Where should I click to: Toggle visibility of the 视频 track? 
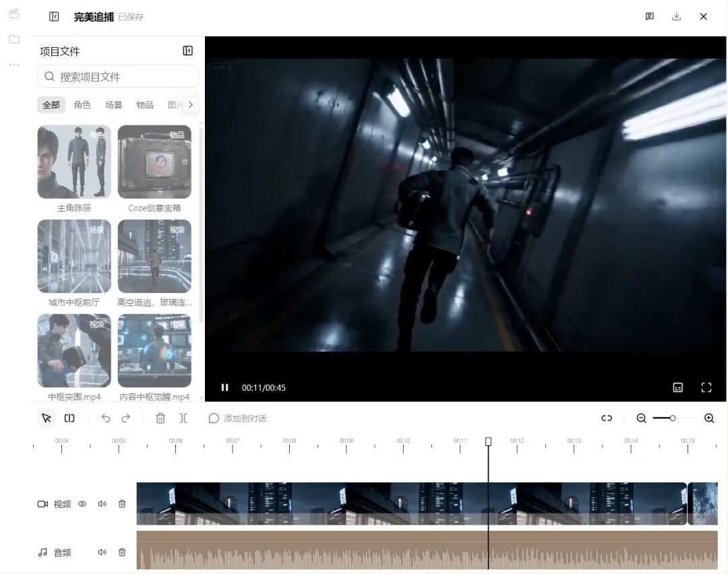pyautogui.click(x=82, y=503)
